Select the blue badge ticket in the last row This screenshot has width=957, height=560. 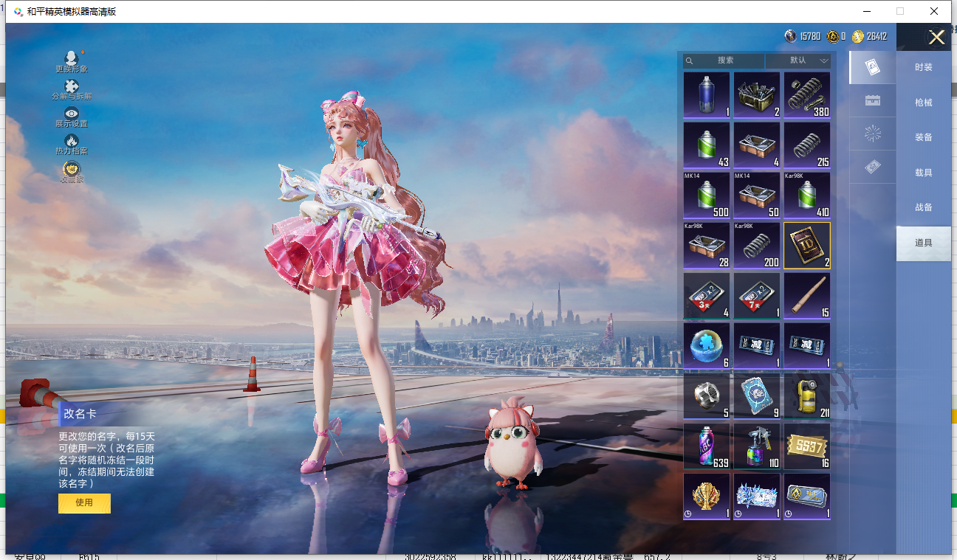807,497
